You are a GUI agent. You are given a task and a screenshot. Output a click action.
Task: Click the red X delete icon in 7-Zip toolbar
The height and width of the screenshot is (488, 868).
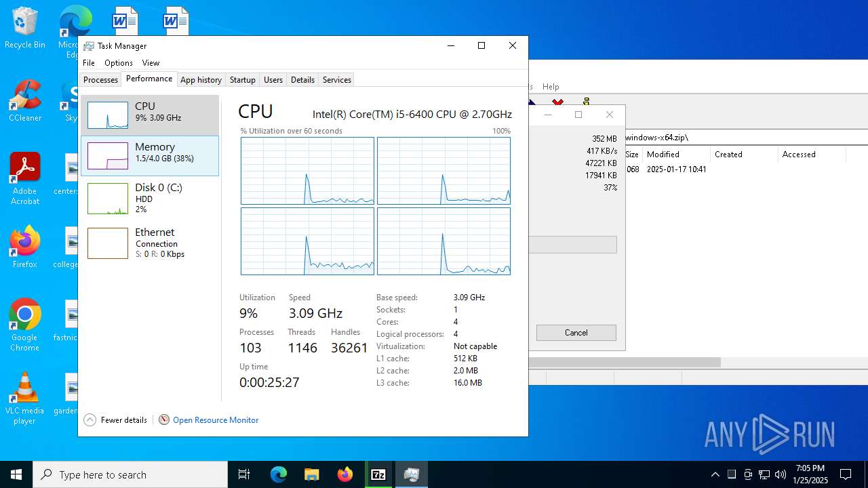557,102
